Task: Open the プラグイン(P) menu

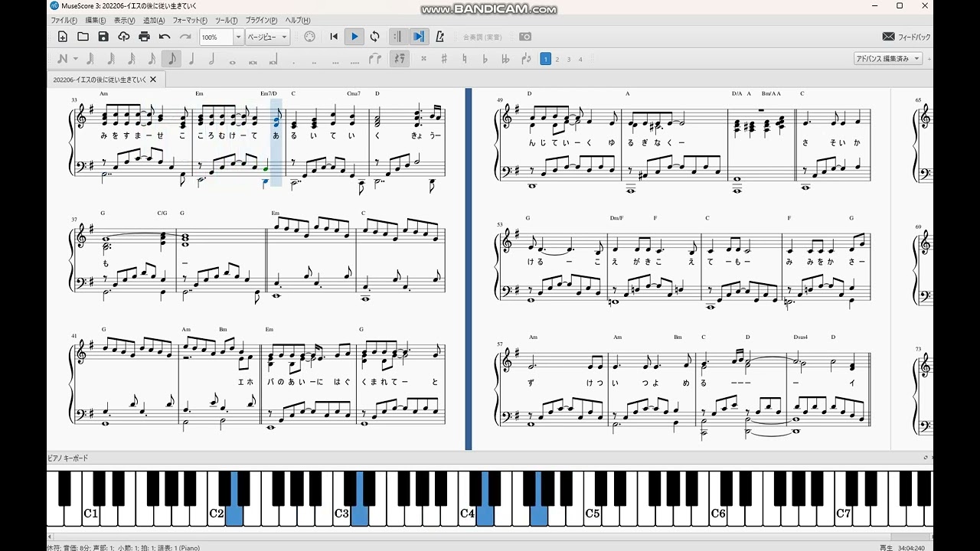Action: click(x=262, y=20)
